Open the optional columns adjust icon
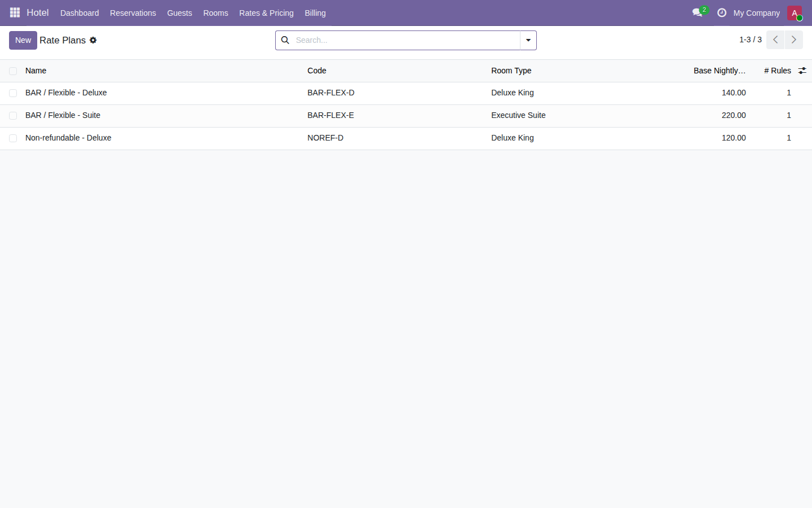The width and height of the screenshot is (812, 508). 802,71
